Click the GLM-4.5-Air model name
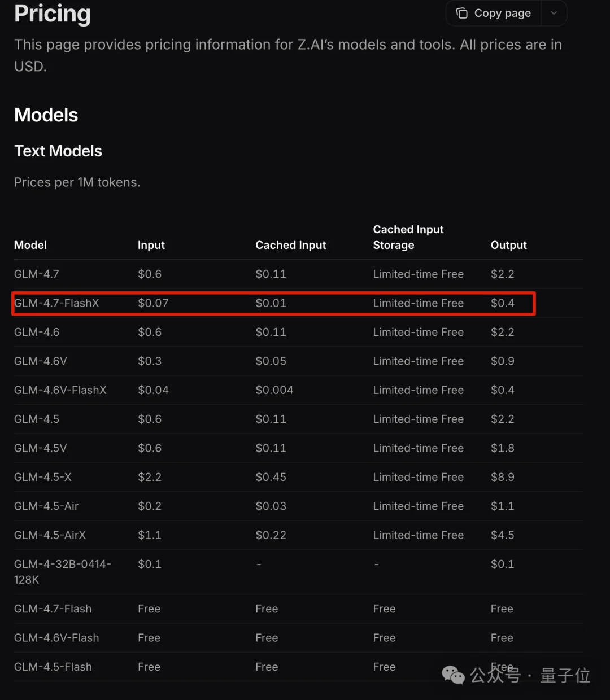Image resolution: width=610 pixels, height=700 pixels. [46, 506]
